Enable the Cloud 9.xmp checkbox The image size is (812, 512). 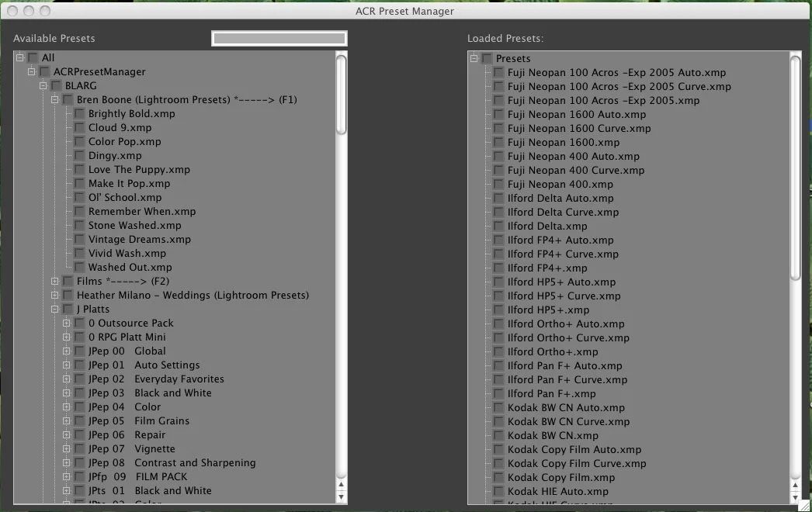tap(79, 127)
